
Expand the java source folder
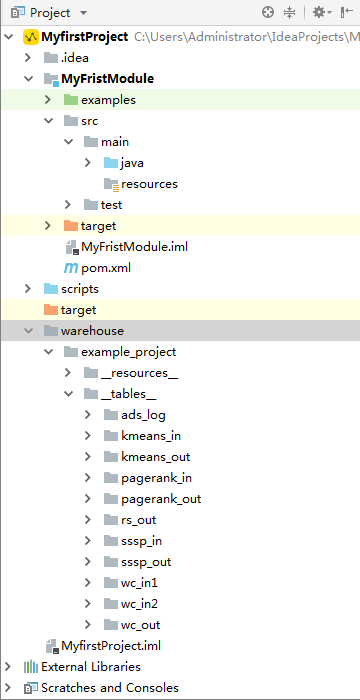coord(88,163)
